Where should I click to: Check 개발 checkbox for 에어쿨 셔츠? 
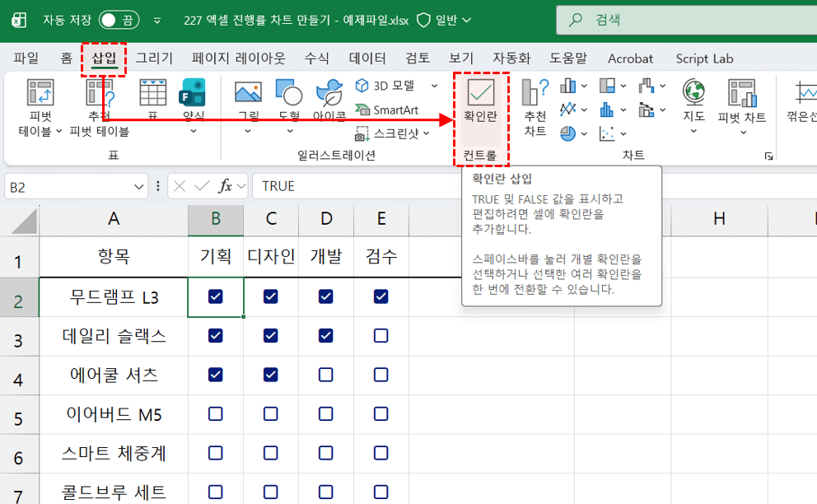click(325, 375)
